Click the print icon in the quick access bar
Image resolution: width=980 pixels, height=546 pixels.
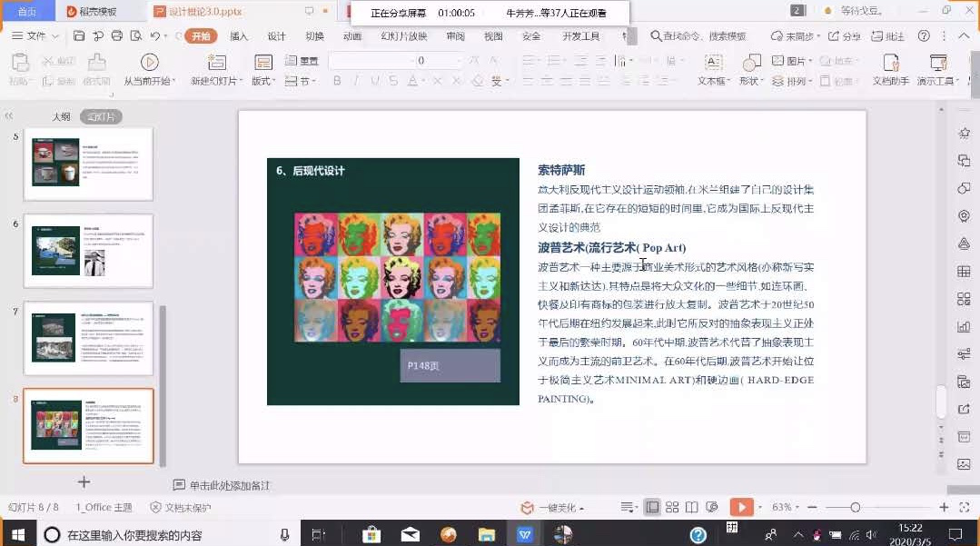(117, 36)
